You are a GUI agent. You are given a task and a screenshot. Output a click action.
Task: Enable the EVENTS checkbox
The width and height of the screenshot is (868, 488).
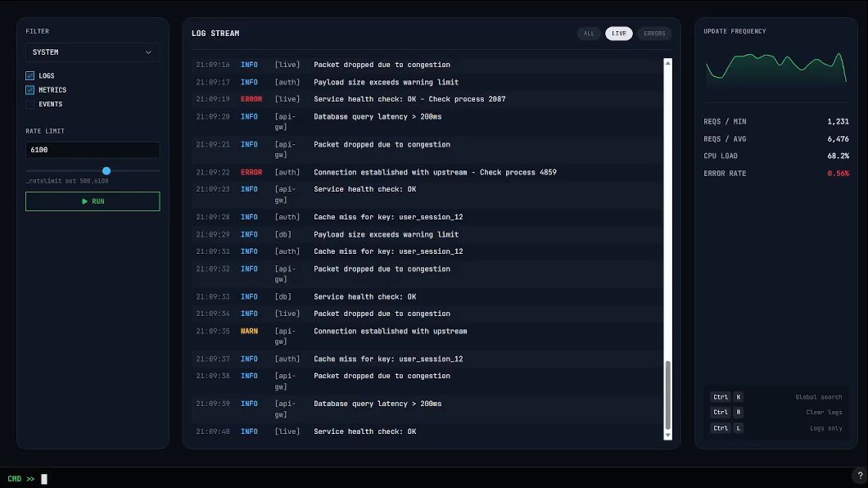coord(30,105)
